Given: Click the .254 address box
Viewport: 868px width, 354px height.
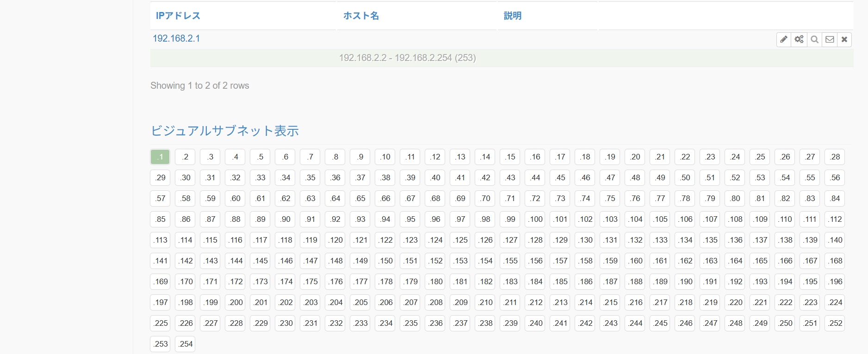Looking at the screenshot, I should coord(185,344).
